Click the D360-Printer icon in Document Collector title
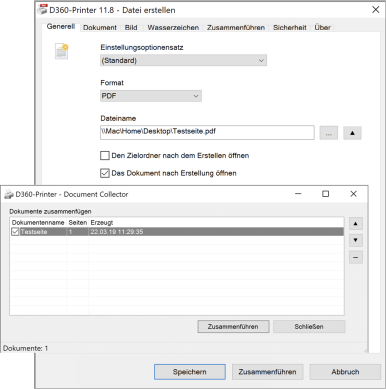This screenshot has width=386, height=389. pos(9,194)
